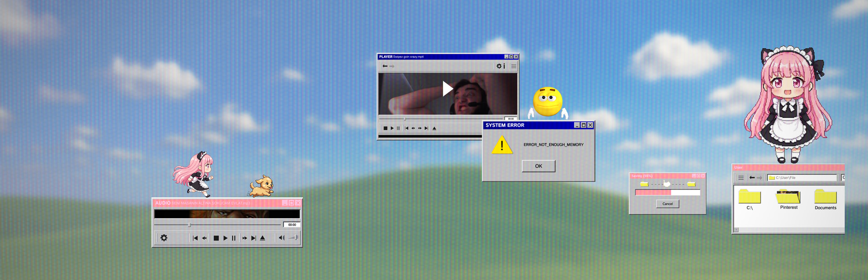Click the yellow emoji above SYSTEM ERROR
The image size is (868, 280).
pyautogui.click(x=548, y=102)
